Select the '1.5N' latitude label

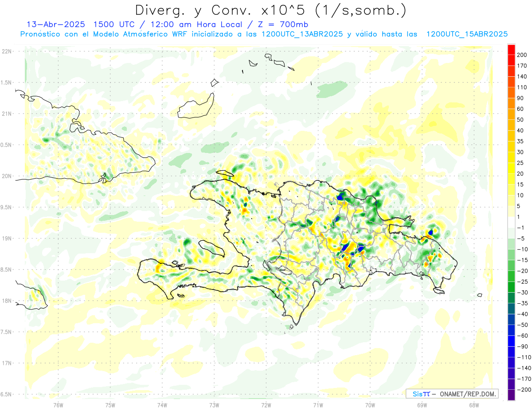coord(6,82)
